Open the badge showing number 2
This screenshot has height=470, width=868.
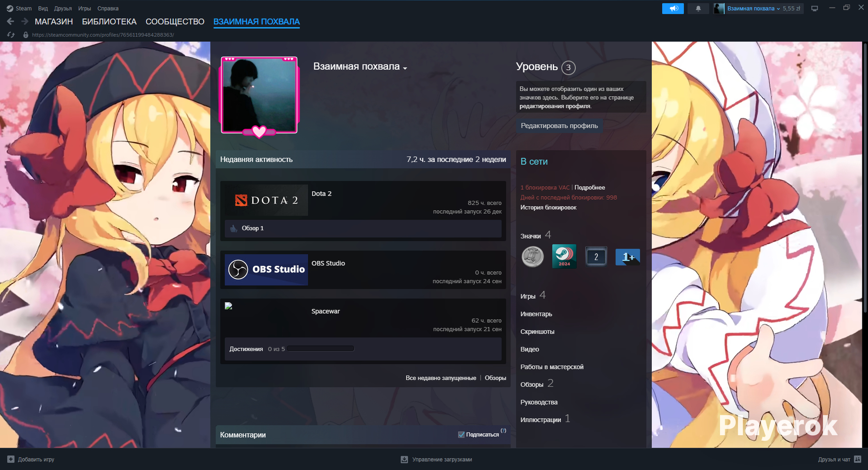596,257
